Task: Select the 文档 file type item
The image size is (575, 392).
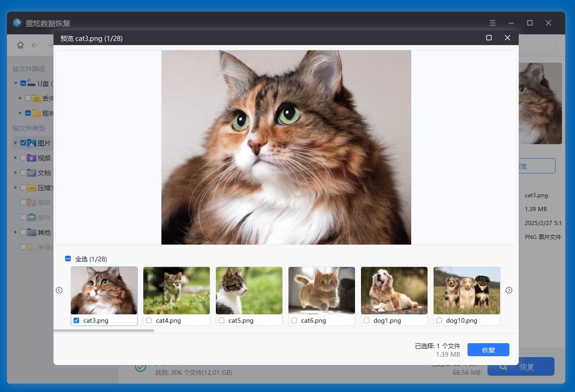Action: tap(44, 173)
